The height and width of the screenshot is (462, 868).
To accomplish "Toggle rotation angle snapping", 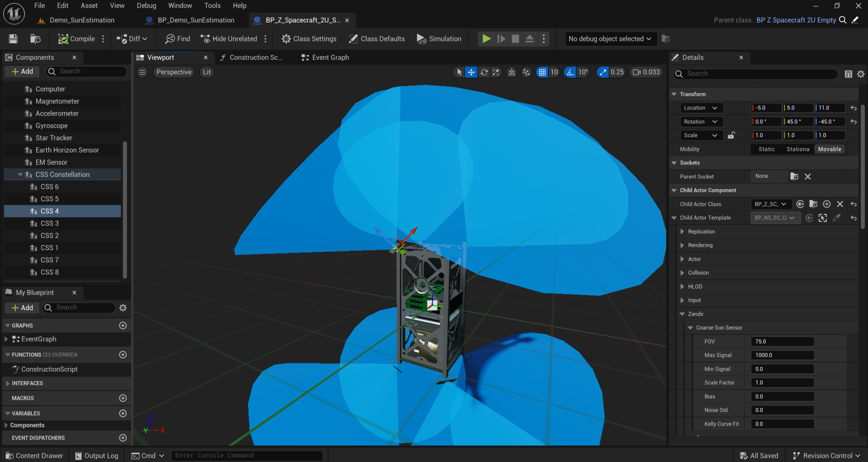I will point(570,72).
